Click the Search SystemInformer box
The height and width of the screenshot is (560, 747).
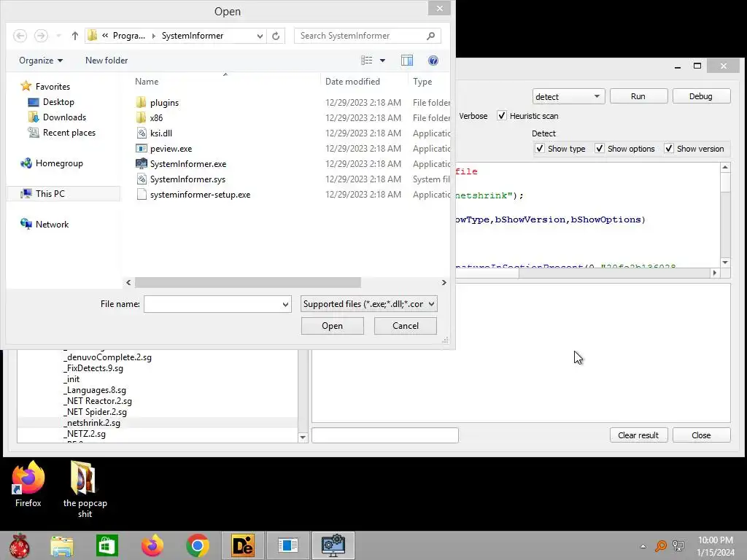tap(368, 36)
